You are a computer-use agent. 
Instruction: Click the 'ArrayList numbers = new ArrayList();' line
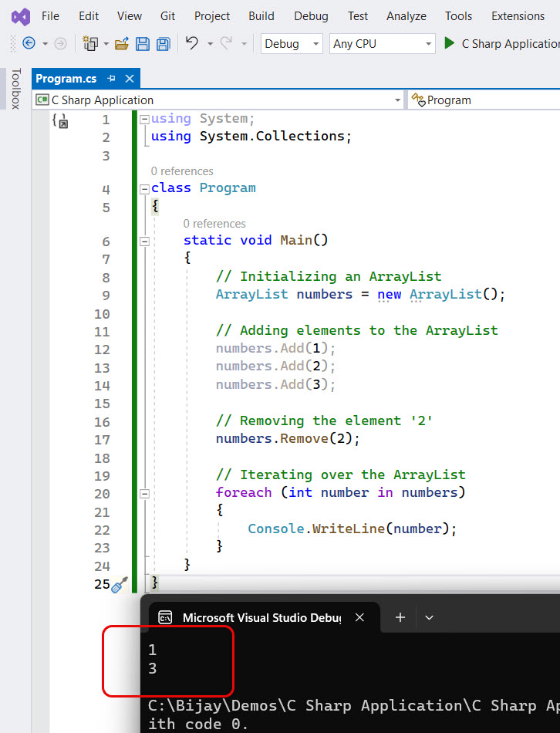360,294
